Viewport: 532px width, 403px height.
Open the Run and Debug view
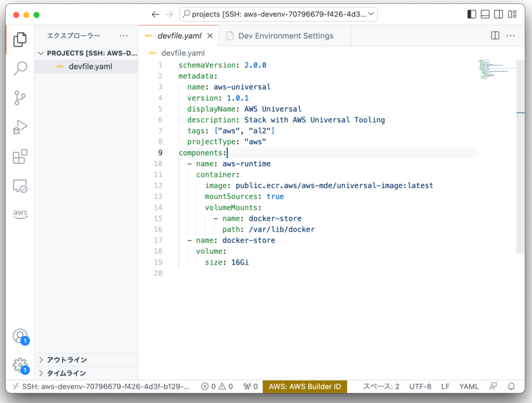coord(20,127)
